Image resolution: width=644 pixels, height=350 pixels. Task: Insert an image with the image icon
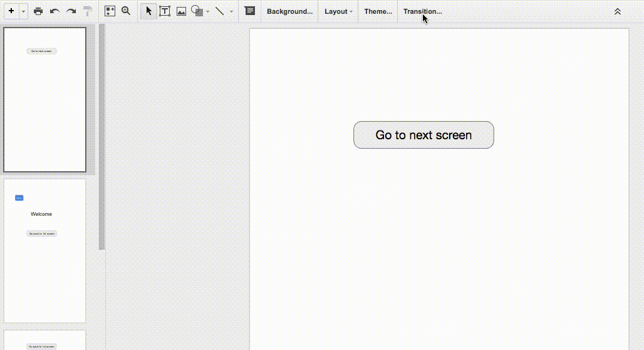pos(181,11)
